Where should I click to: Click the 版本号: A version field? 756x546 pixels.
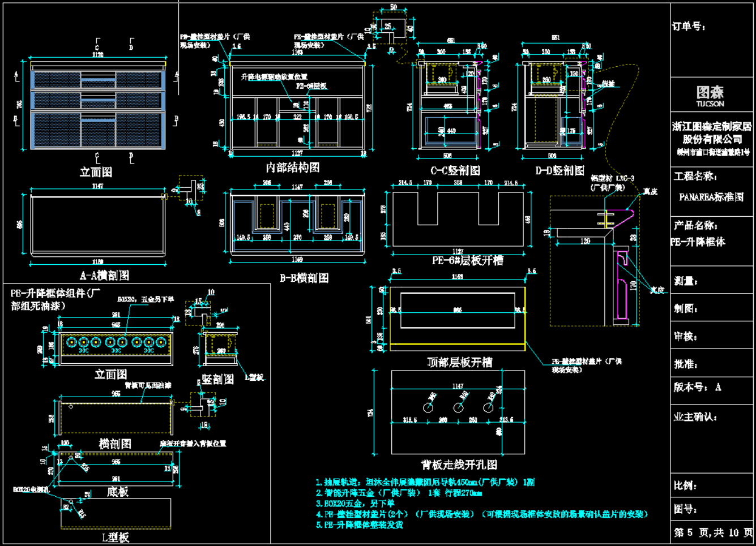tap(697, 388)
